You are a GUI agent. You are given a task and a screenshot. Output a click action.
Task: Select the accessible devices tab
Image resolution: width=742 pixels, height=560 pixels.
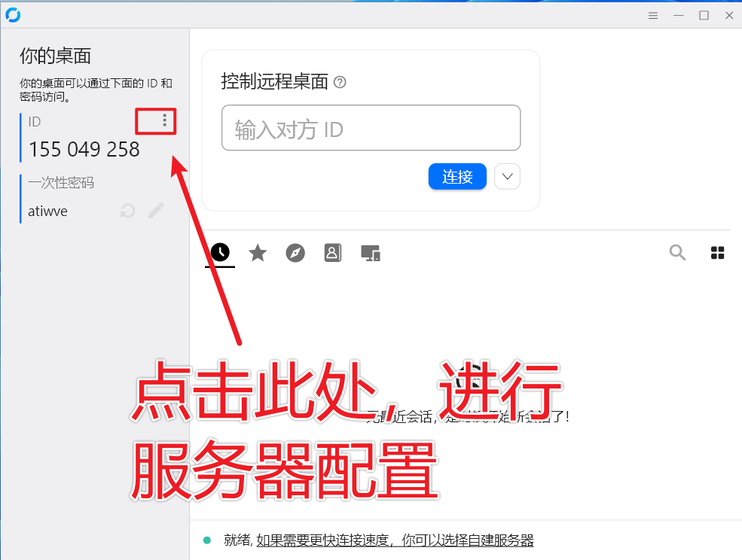click(371, 253)
